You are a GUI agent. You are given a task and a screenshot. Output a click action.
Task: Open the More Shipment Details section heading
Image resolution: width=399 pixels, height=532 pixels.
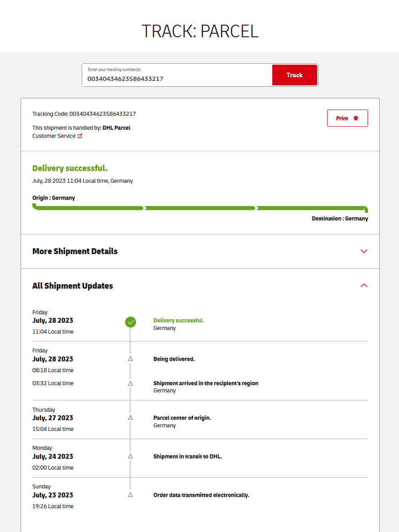click(75, 251)
